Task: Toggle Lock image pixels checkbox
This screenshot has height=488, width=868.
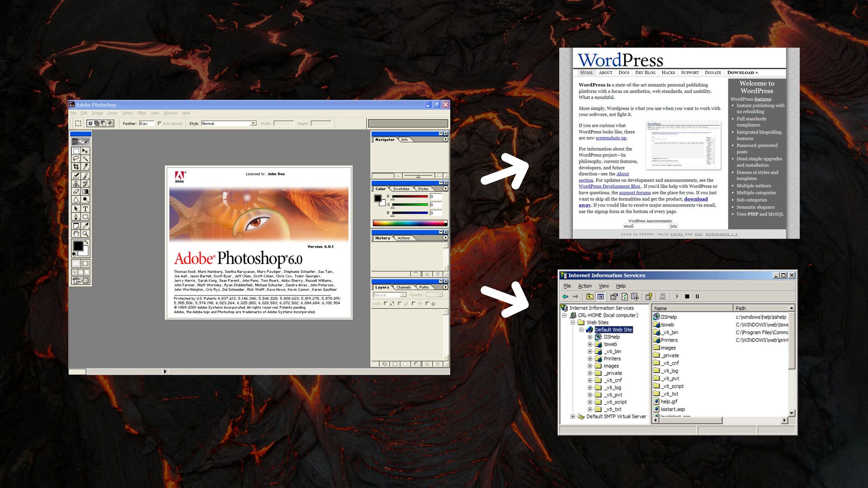Action: coord(400,304)
